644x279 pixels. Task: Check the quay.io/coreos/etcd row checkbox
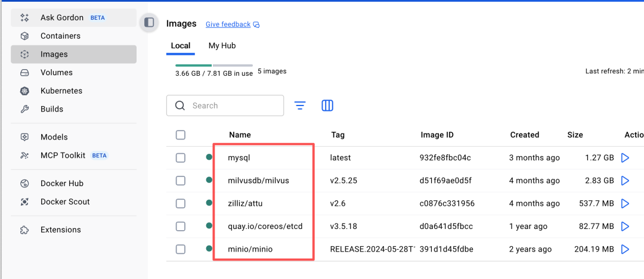[180, 226]
